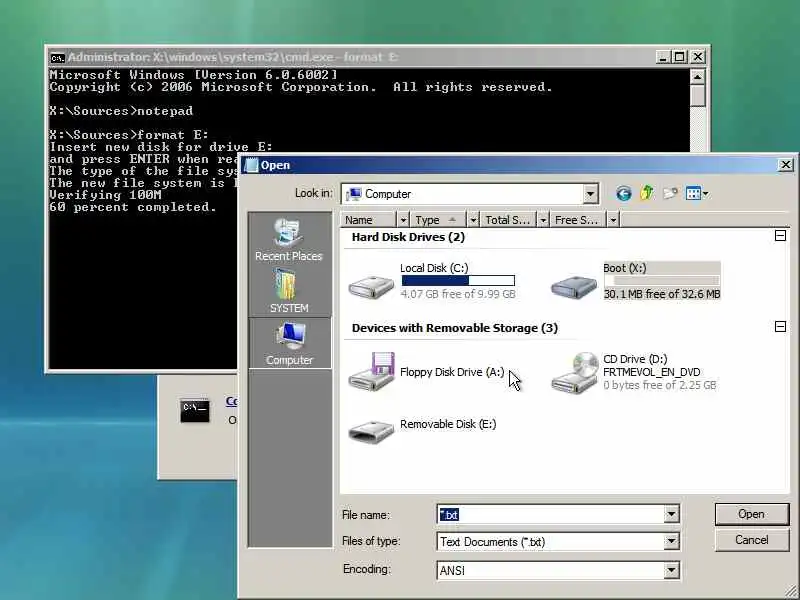The width and height of the screenshot is (800, 600).
Task: Minimize the command prompt window
Action: point(663,57)
